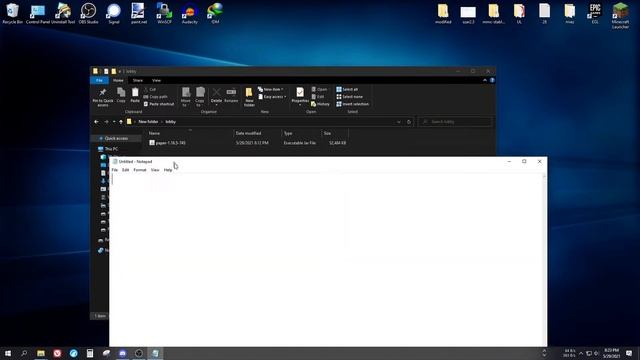Show hidden system tray icons
Image resolution: width=640 pixels, height=360 pixels.
click(x=581, y=353)
